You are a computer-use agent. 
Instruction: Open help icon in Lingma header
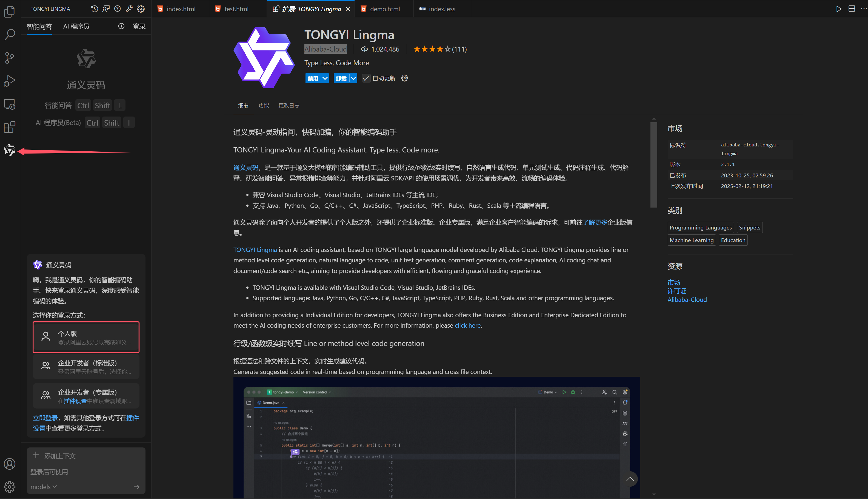118,9
